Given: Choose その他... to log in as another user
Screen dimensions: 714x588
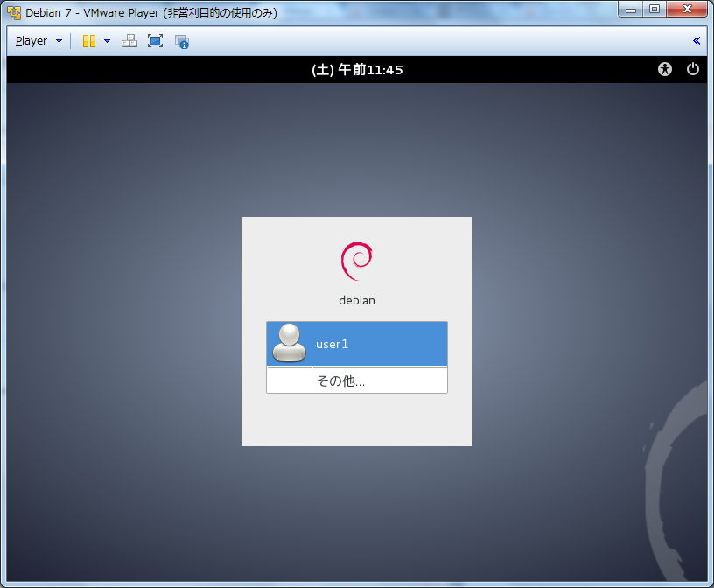Looking at the screenshot, I should [340, 381].
